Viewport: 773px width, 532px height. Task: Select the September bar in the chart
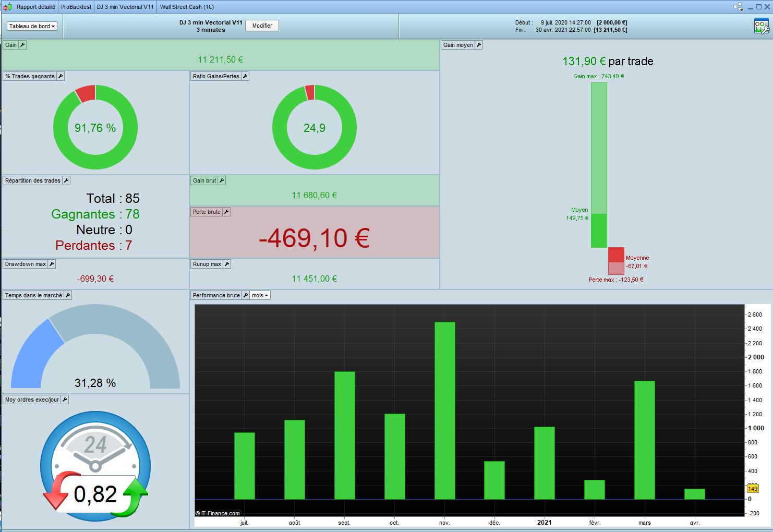(345, 436)
